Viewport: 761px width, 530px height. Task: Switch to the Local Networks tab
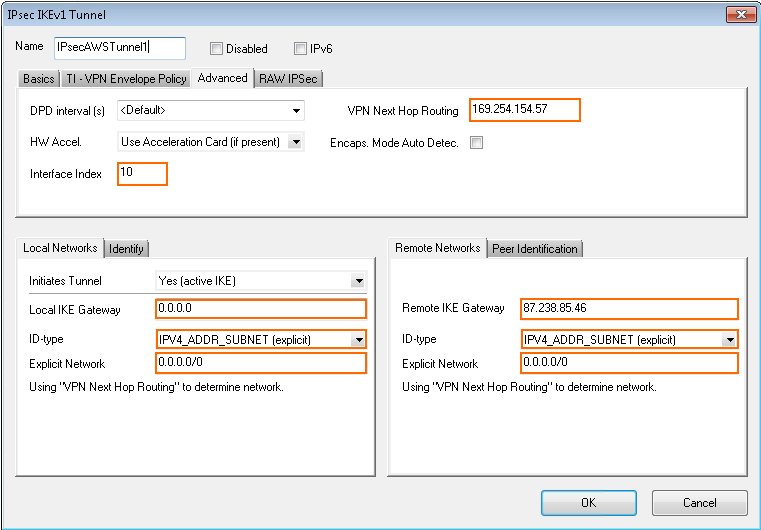coord(60,248)
